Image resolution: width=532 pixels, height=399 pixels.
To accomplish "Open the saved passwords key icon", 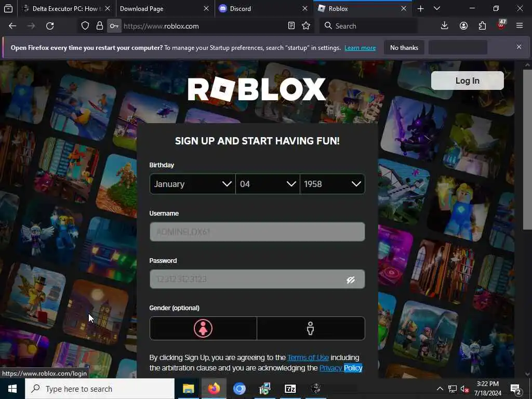I will click(x=114, y=26).
